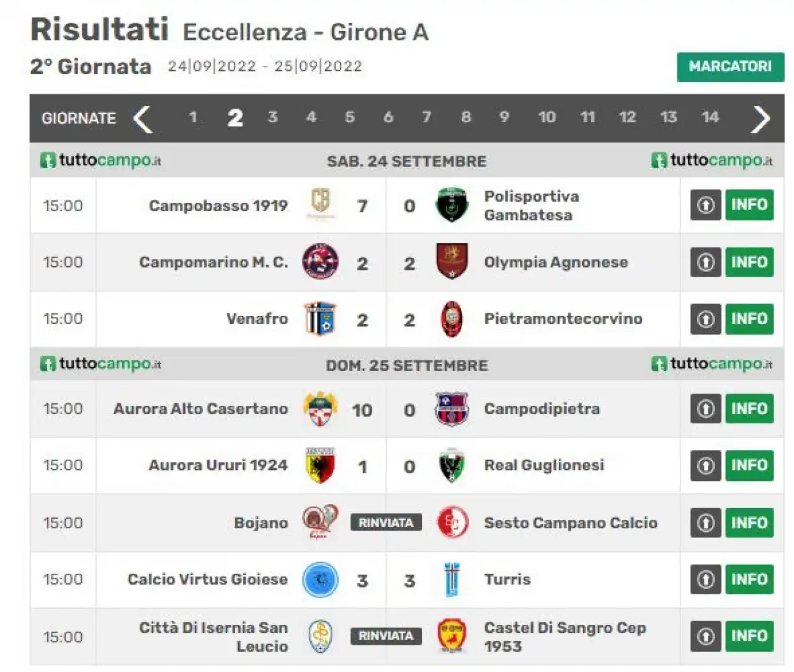Open Olympia Agnonese team crest
The height and width of the screenshot is (672, 794).
452,262
